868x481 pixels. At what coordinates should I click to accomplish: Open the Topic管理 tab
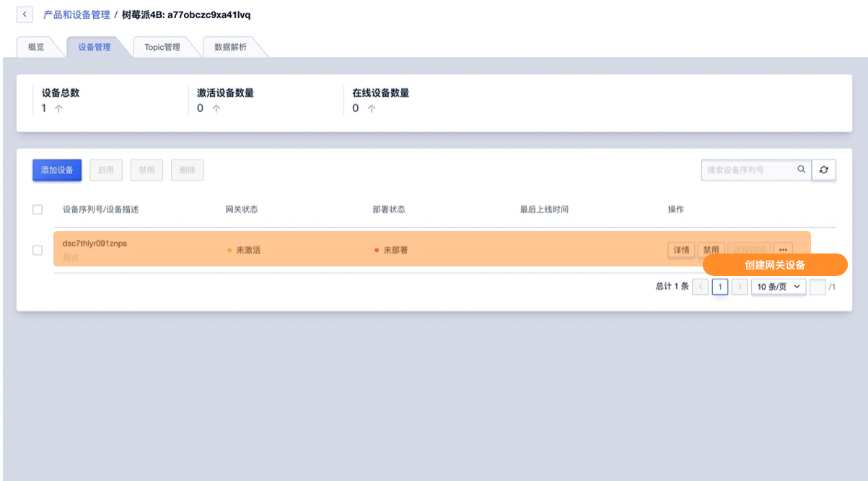coord(162,46)
